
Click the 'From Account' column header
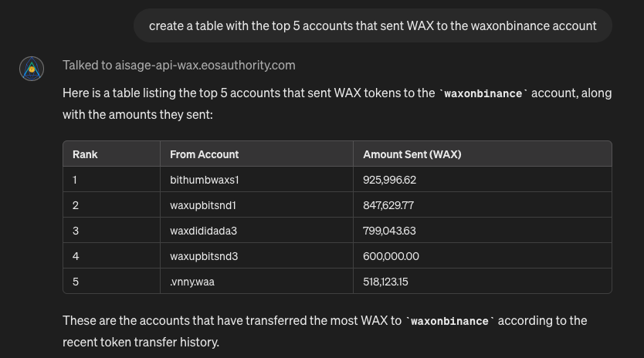click(205, 154)
